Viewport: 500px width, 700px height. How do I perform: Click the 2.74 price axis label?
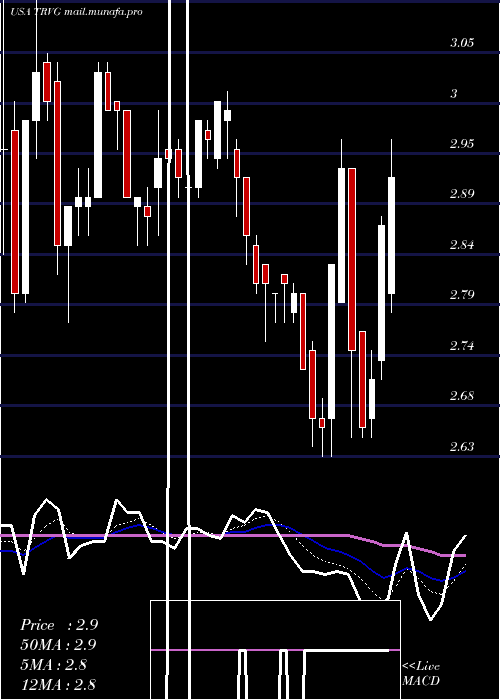click(462, 346)
